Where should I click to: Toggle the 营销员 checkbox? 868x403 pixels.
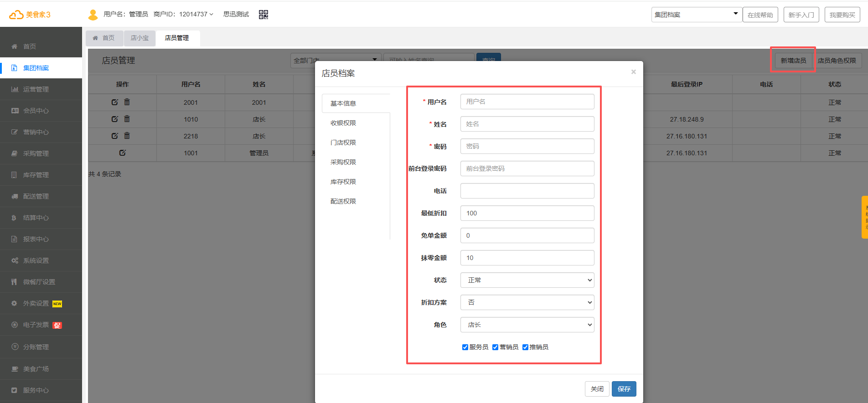(495, 347)
